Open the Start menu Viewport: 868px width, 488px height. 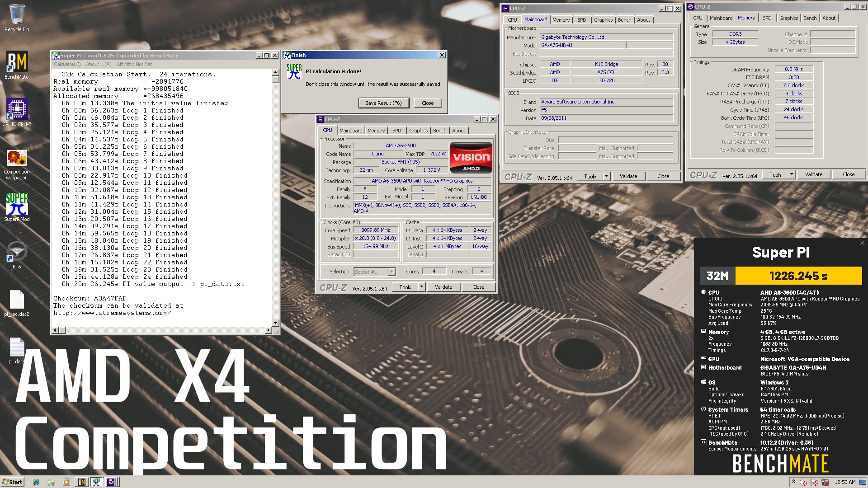(x=12, y=482)
